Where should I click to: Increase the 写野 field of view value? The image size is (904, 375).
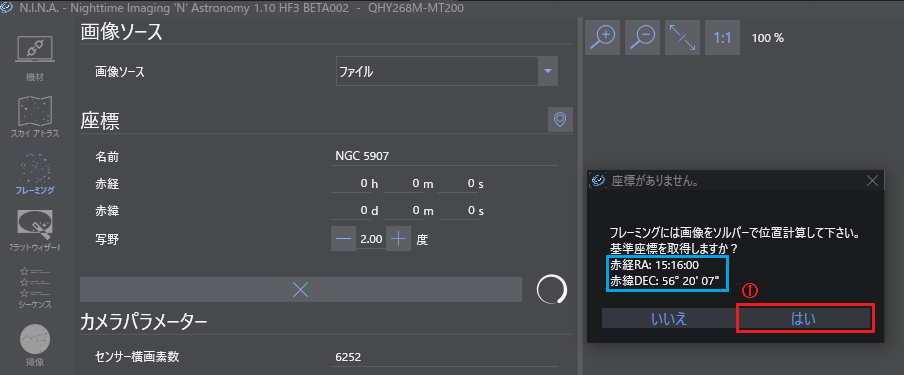398,239
